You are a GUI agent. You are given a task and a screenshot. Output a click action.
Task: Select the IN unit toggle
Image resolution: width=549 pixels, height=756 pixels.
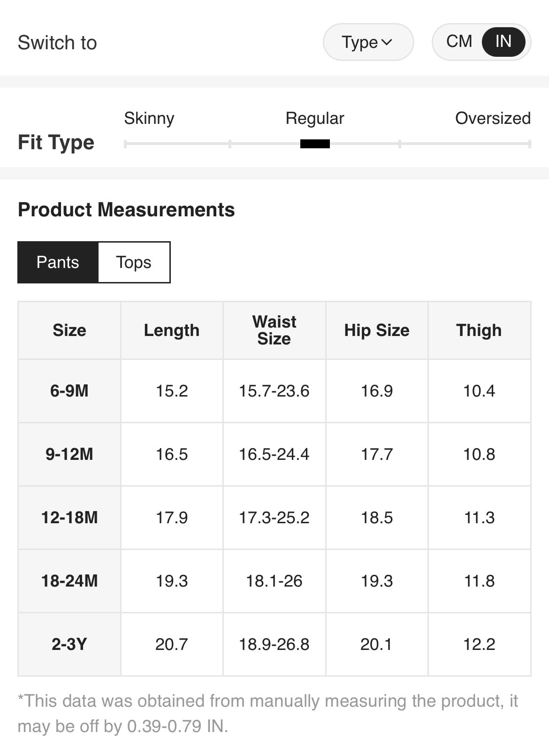coord(503,42)
